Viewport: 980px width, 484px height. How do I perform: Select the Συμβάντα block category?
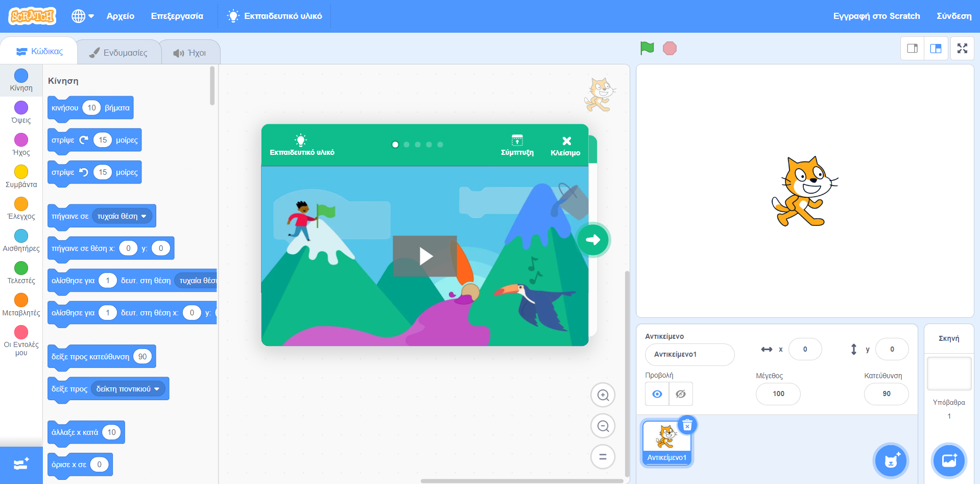click(21, 177)
